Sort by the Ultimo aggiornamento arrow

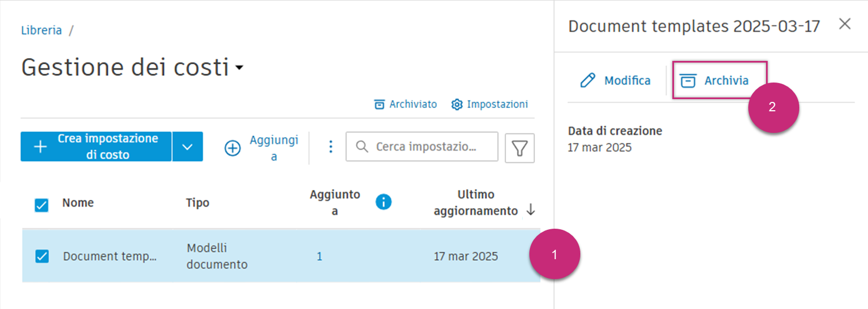click(530, 210)
